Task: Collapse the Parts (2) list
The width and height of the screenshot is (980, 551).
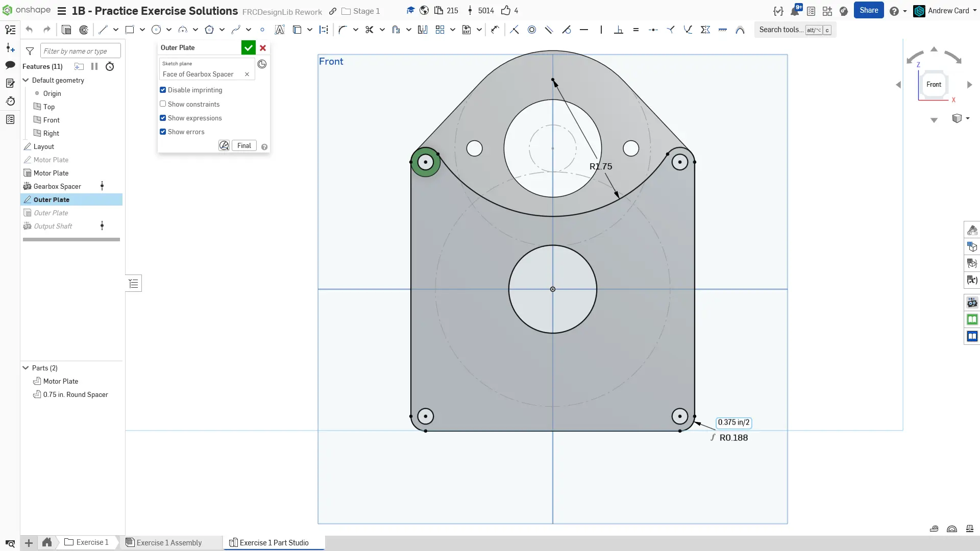Action: 26,368
